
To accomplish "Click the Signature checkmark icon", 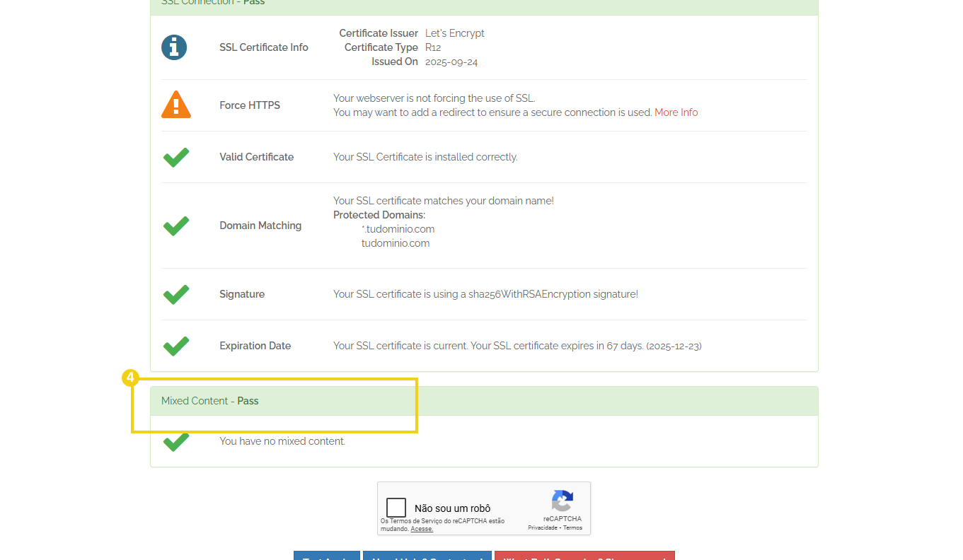I will coord(175,294).
